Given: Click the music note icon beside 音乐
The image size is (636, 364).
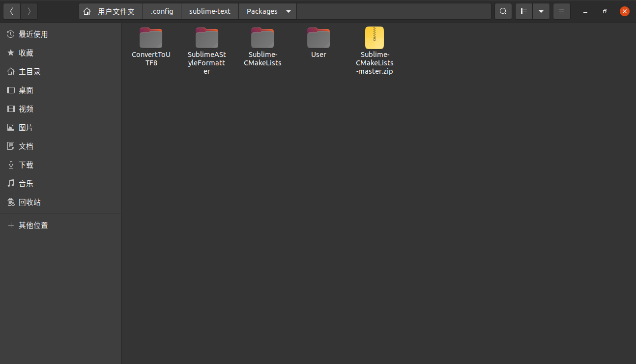Looking at the screenshot, I should (11, 184).
